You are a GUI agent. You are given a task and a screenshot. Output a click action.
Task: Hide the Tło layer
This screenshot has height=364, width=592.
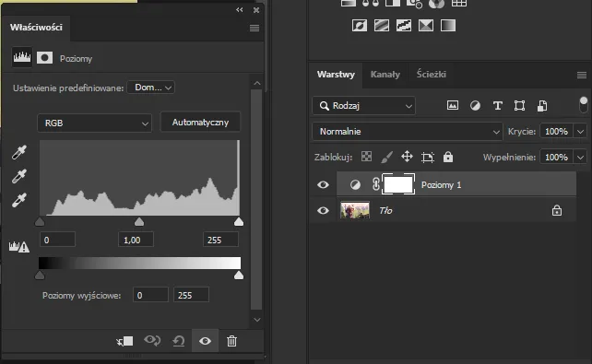pyautogui.click(x=323, y=210)
